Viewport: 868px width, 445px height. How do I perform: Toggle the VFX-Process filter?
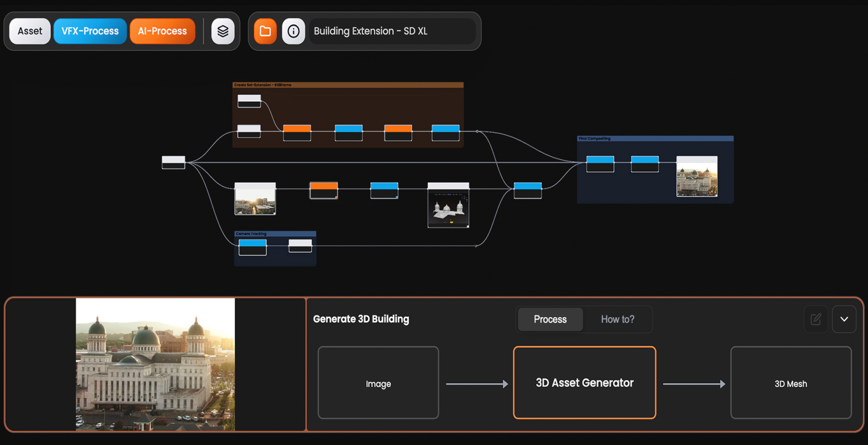pos(90,31)
